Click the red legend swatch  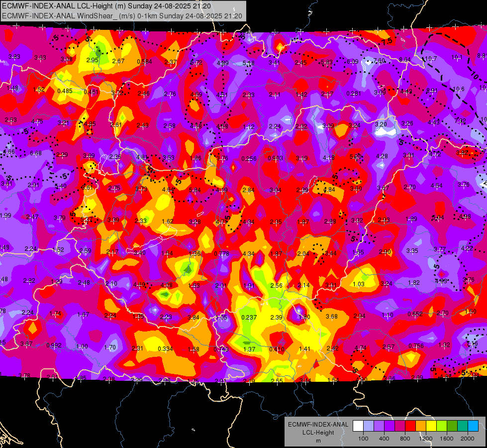410,426
